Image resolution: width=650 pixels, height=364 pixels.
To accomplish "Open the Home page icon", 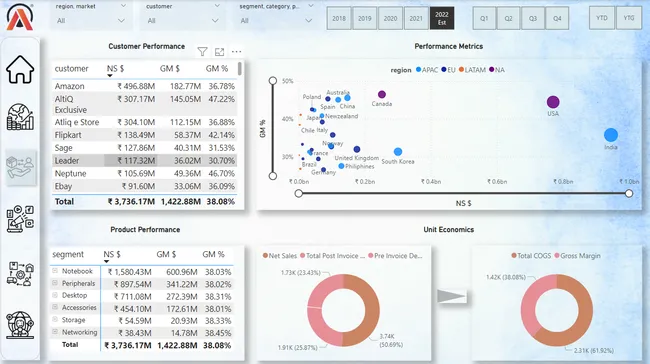I will click(20, 69).
